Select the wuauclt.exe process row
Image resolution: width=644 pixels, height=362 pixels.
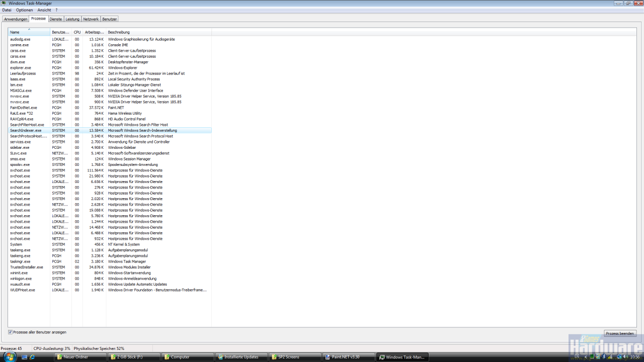[110, 284]
